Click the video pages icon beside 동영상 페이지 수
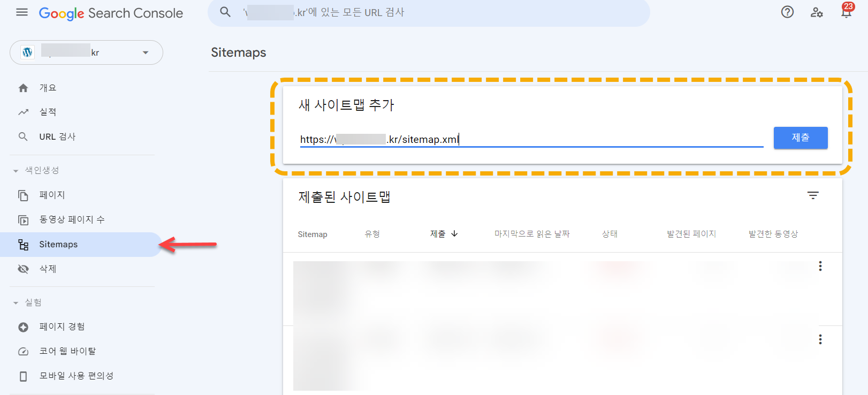The height and width of the screenshot is (395, 868). 23,220
